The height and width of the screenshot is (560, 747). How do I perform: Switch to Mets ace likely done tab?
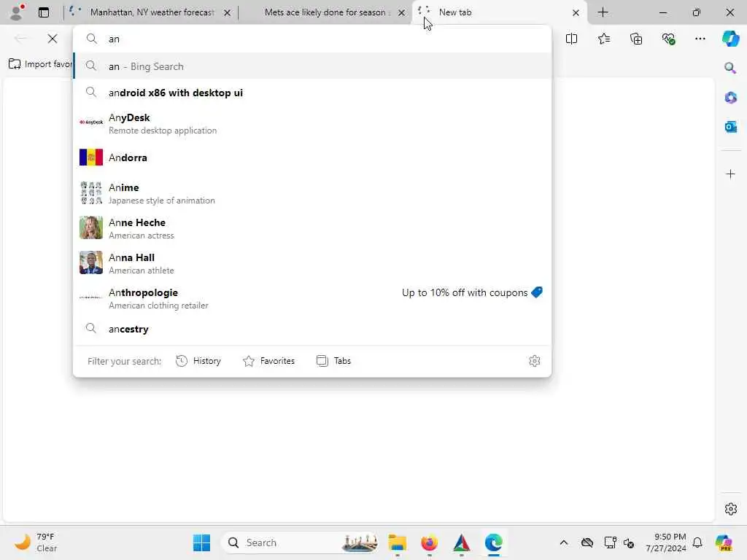(325, 12)
